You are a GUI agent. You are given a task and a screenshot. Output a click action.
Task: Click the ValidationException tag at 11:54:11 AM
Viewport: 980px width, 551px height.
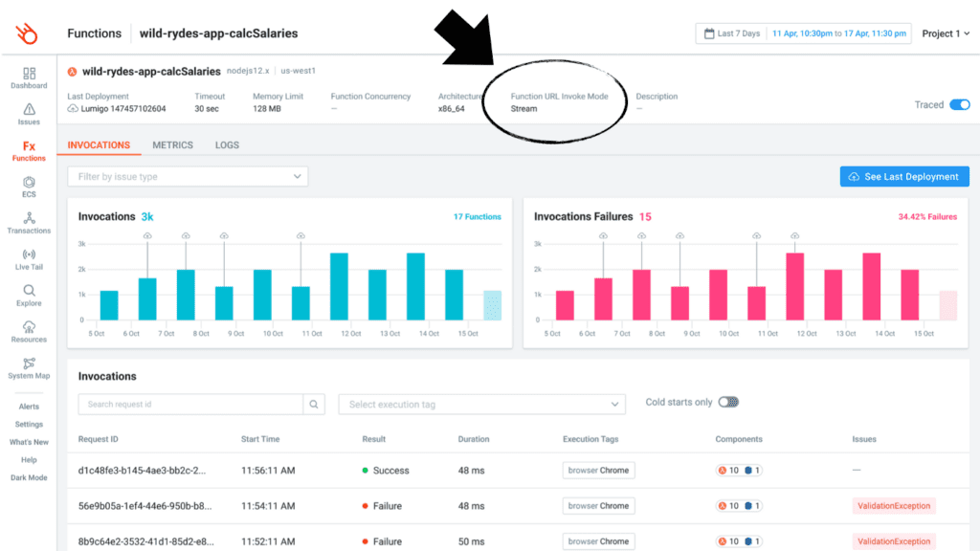(x=894, y=506)
